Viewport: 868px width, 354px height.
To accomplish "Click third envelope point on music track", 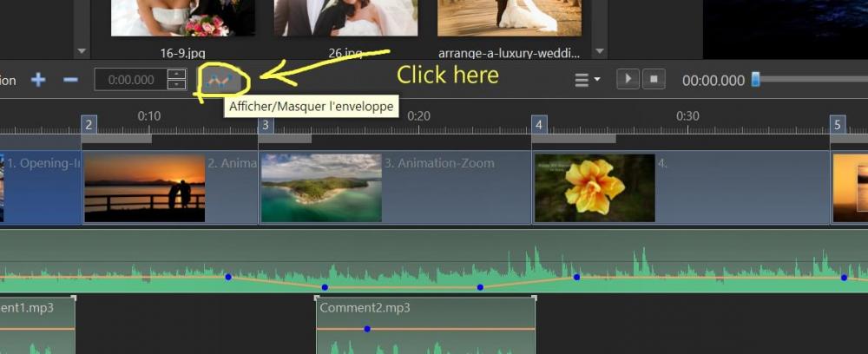I will [480, 287].
